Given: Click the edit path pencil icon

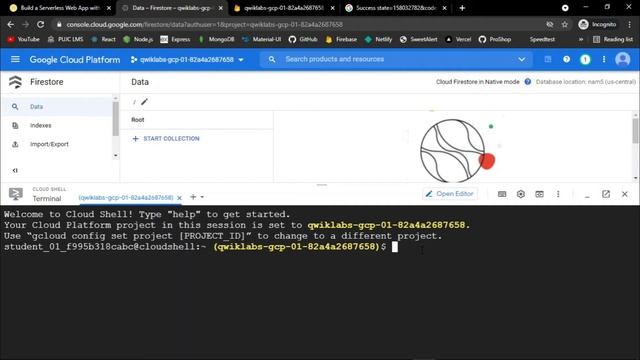Looking at the screenshot, I should pyautogui.click(x=144, y=102).
